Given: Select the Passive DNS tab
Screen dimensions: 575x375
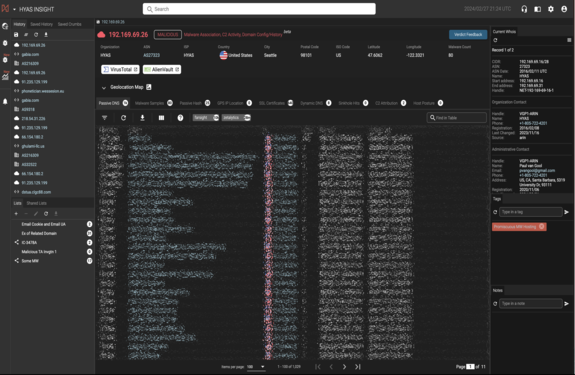Looking at the screenshot, I should (x=113, y=103).
